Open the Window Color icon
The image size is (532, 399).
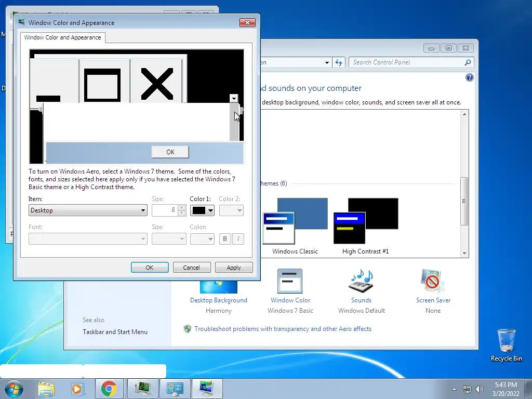290,281
